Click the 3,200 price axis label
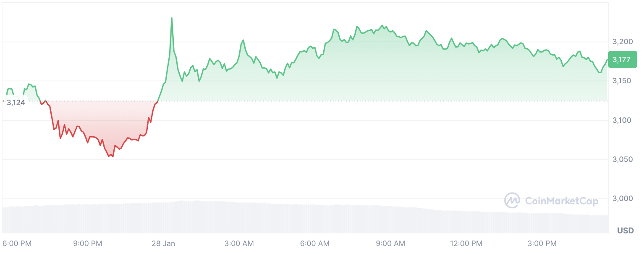 click(x=623, y=42)
